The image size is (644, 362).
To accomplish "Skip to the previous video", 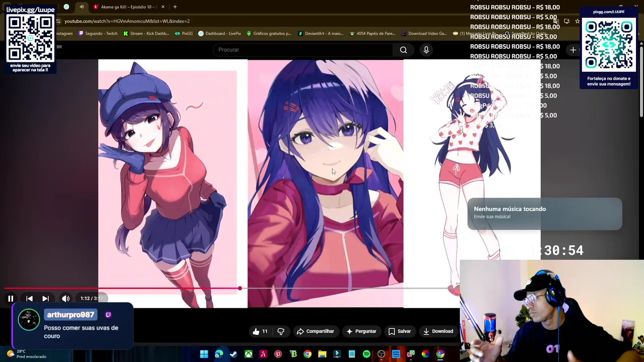I will 29,299.
